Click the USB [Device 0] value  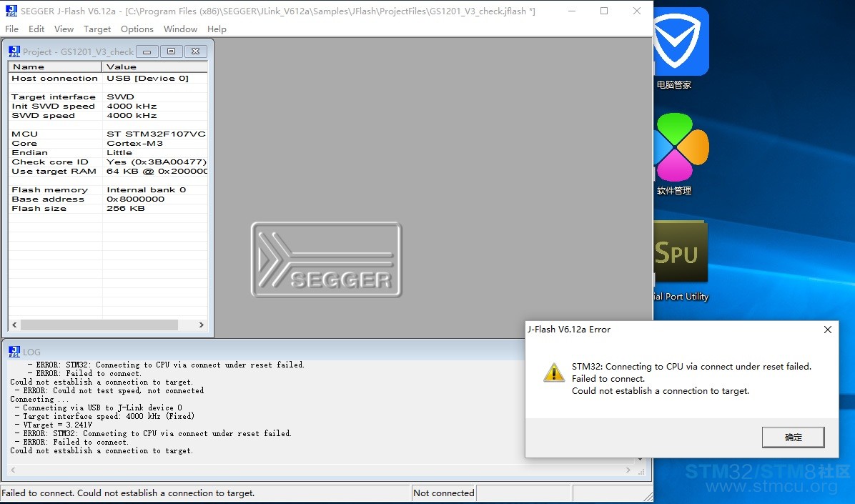tap(147, 78)
